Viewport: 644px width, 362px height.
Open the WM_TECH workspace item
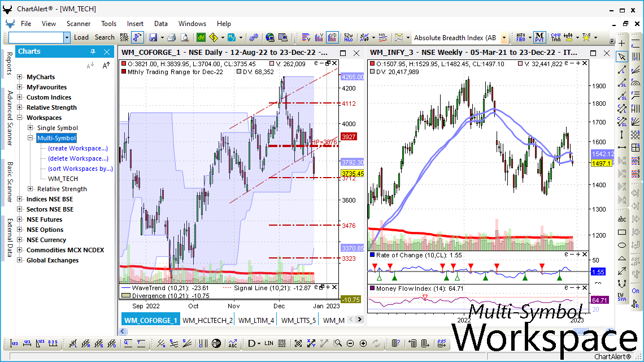[63, 179]
